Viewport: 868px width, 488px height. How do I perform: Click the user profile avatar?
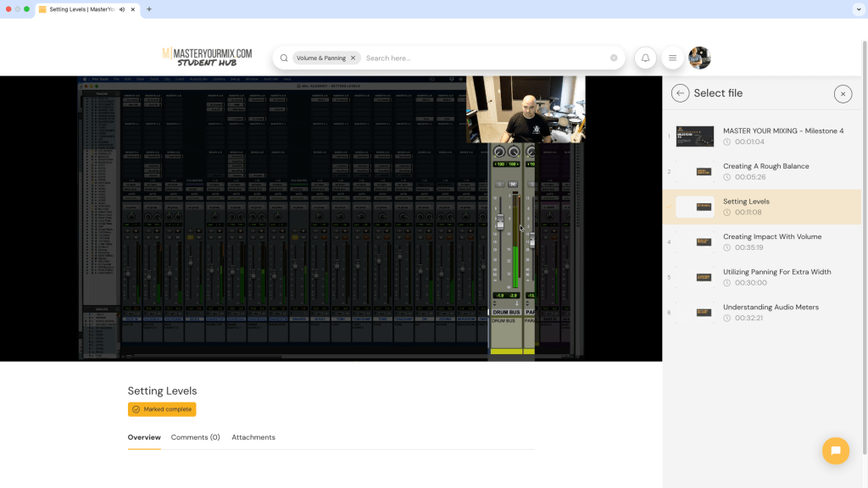point(699,58)
